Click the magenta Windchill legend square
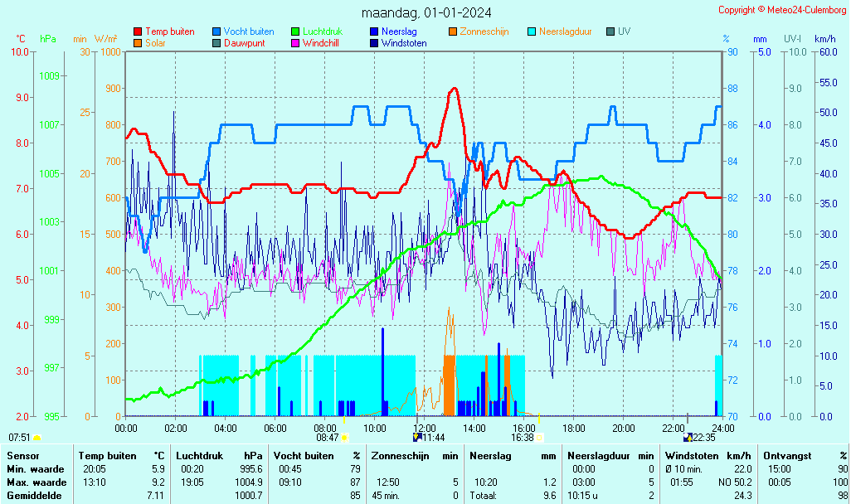This screenshot has width=851, height=504. coord(295,43)
